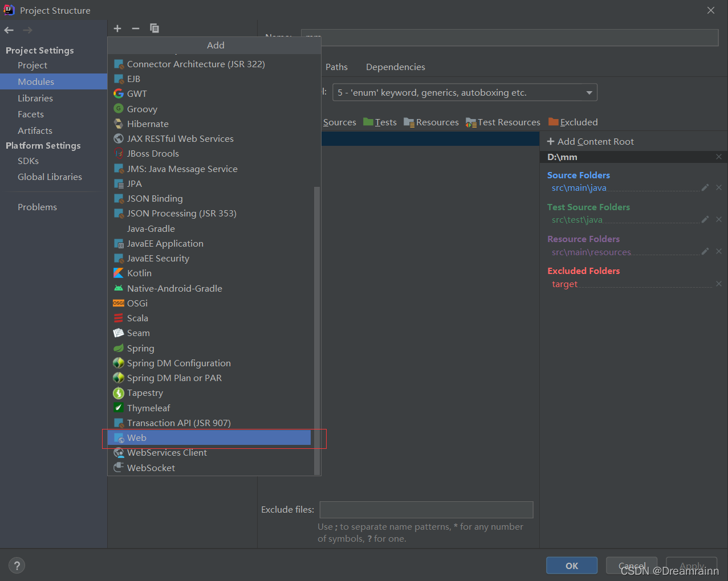
Task: Click the Thymeleaf icon in Add list
Action: [x=119, y=408]
